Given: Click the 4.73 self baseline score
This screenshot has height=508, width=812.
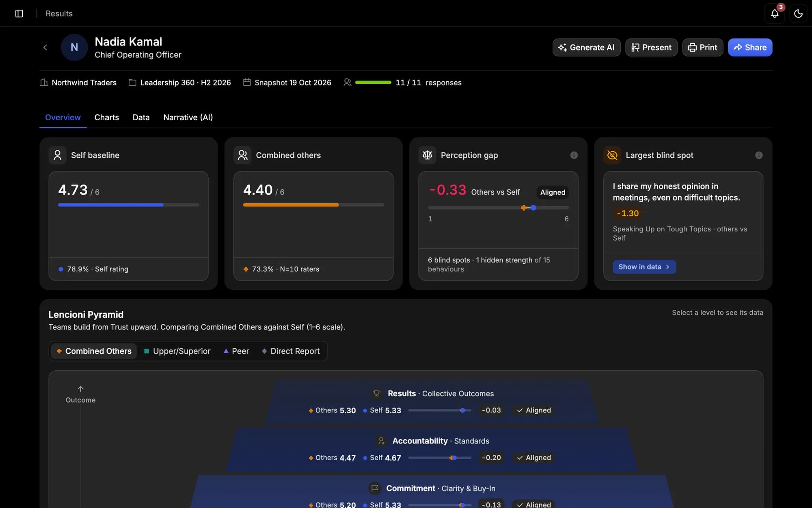Looking at the screenshot, I should (x=73, y=190).
